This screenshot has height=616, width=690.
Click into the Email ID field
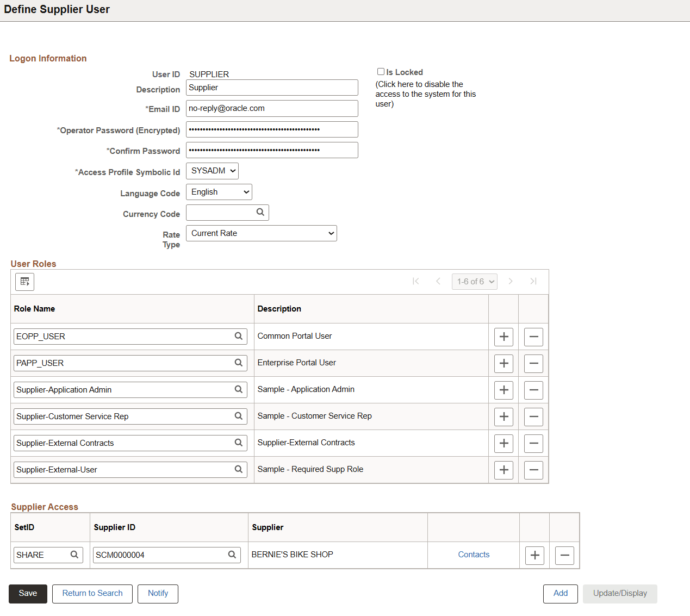(271, 108)
